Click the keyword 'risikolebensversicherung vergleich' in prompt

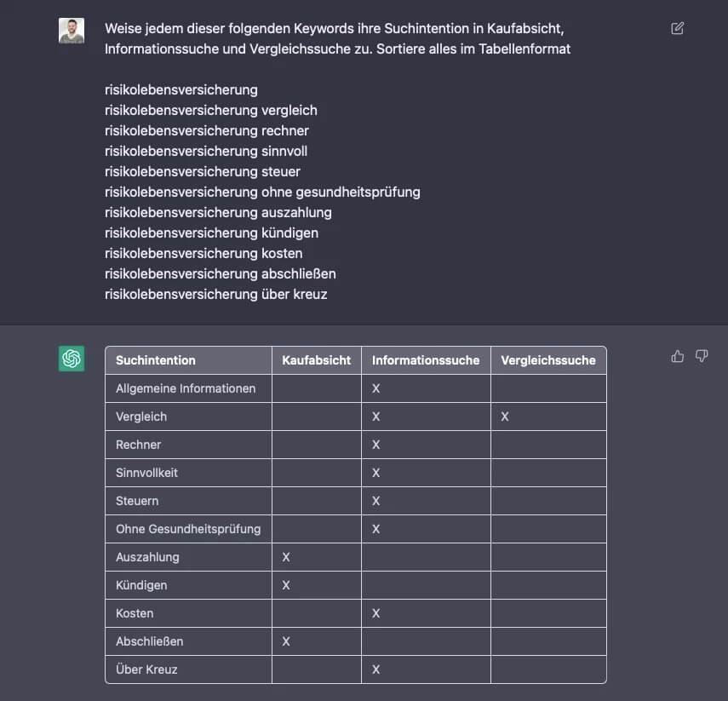pyautogui.click(x=210, y=110)
